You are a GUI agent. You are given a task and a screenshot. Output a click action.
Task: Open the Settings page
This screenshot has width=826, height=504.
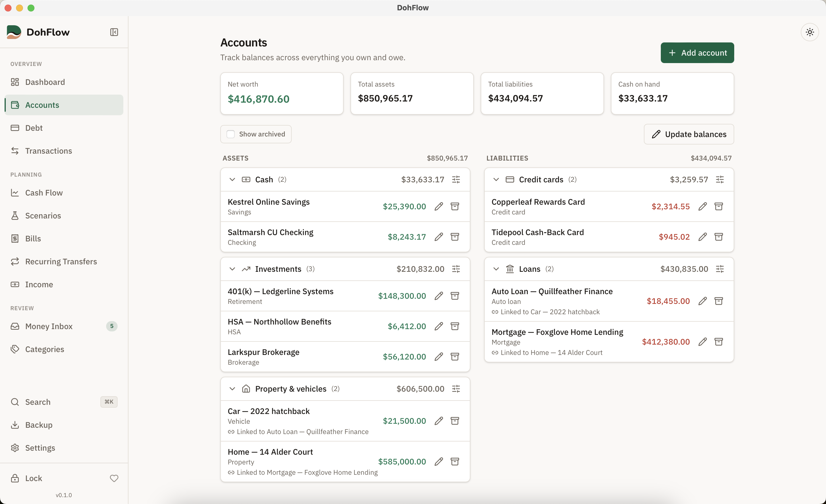64,448
